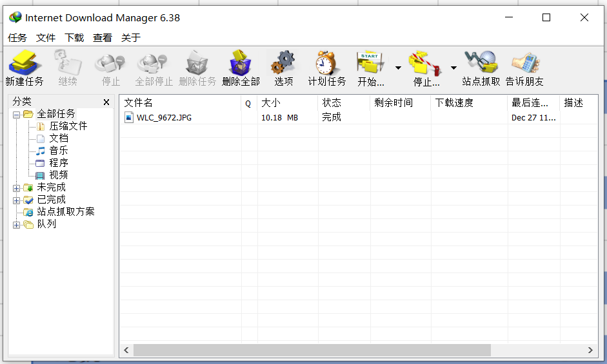Select 已完成 category

pyautogui.click(x=52, y=200)
